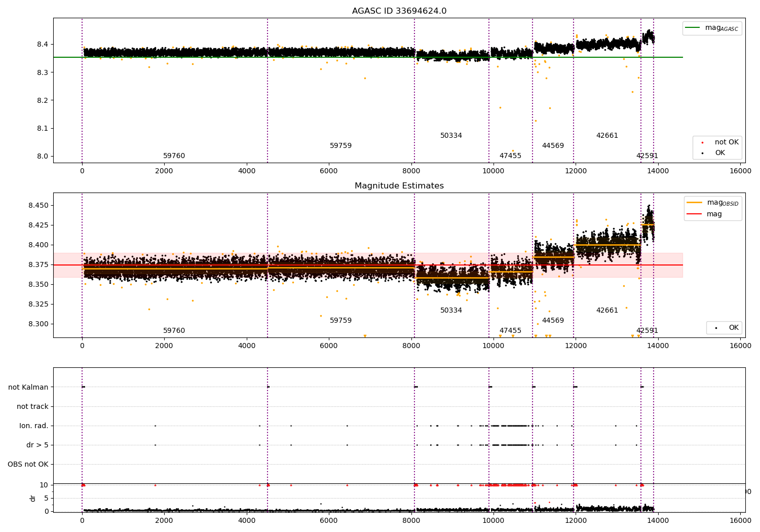Viewport: 760px width, 532px height.
Task: Click obsid label 59759 in Magnitude Estimates plot
Action: point(340,321)
